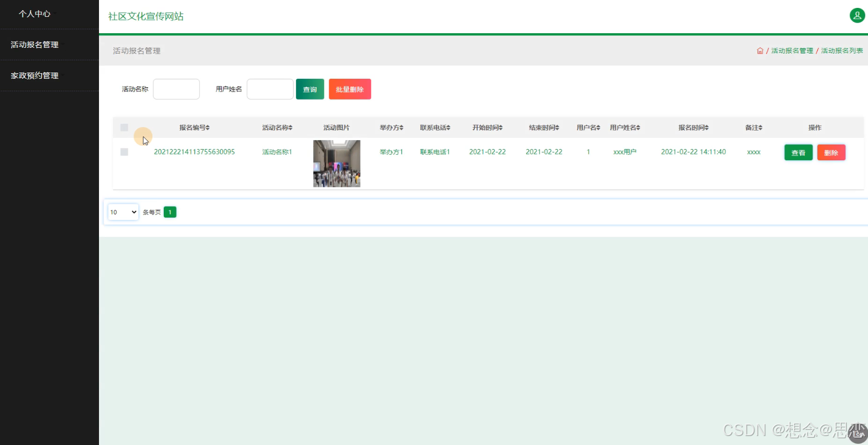This screenshot has height=445, width=868.
Task: Open 个人中心 in the sidebar
Action: click(34, 14)
